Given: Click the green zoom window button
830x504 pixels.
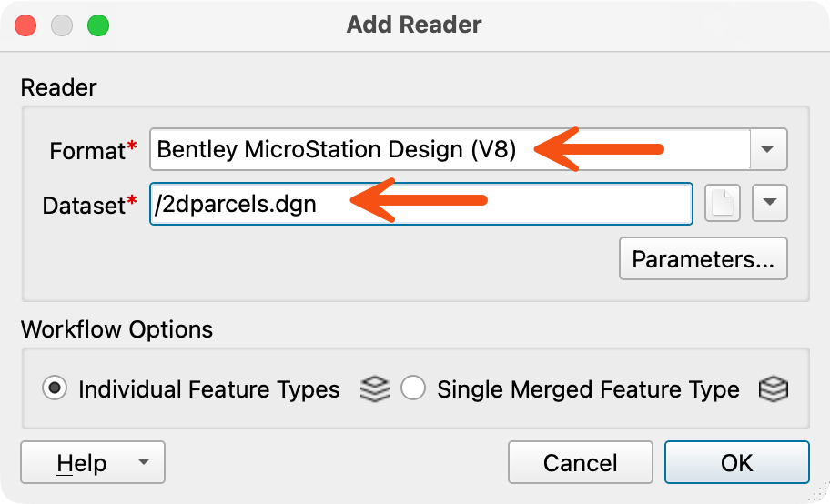Looking at the screenshot, I should (x=98, y=25).
